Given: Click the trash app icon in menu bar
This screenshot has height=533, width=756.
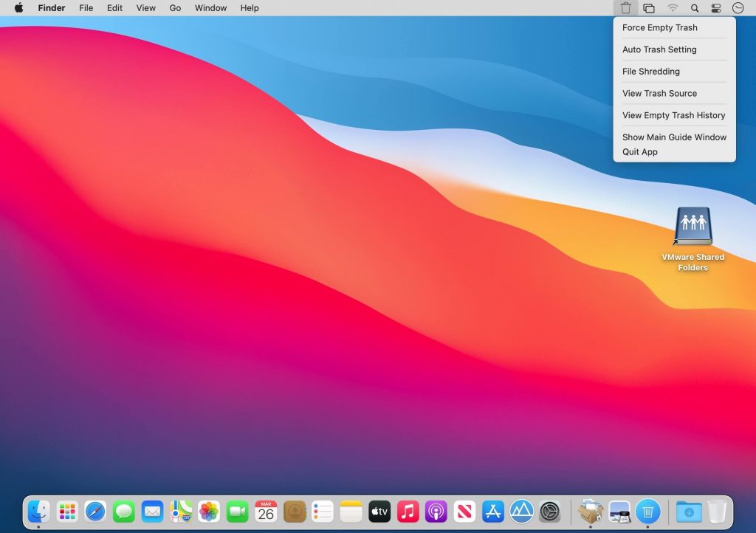Looking at the screenshot, I should click(625, 8).
